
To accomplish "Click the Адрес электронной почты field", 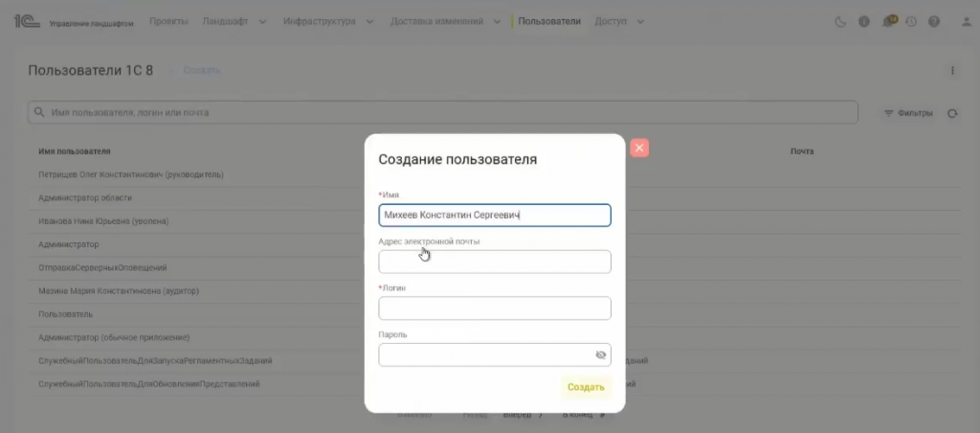I will click(x=495, y=262).
